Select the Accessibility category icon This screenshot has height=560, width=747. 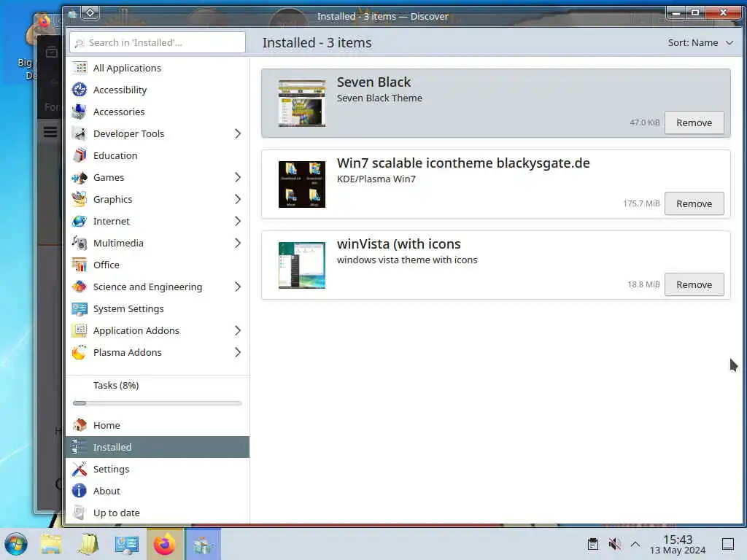80,90
